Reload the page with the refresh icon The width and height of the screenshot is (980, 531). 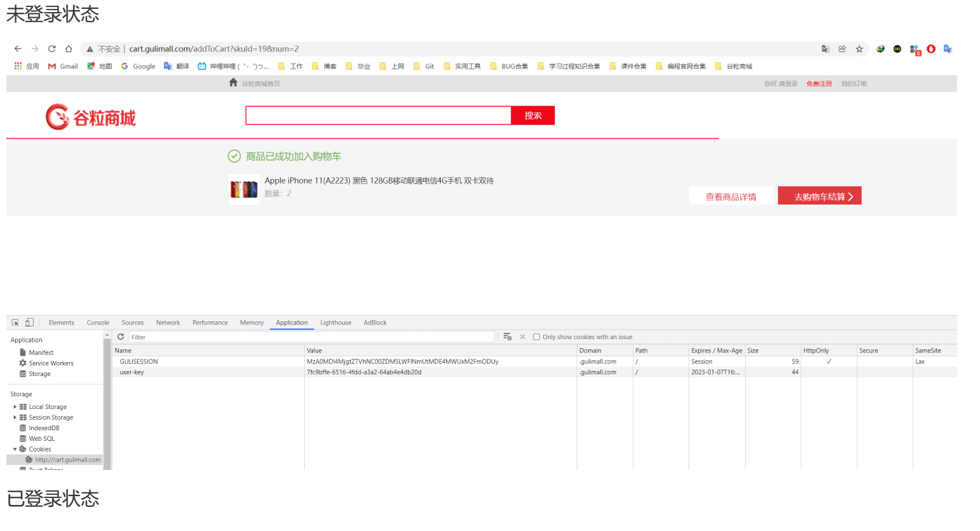coord(51,49)
